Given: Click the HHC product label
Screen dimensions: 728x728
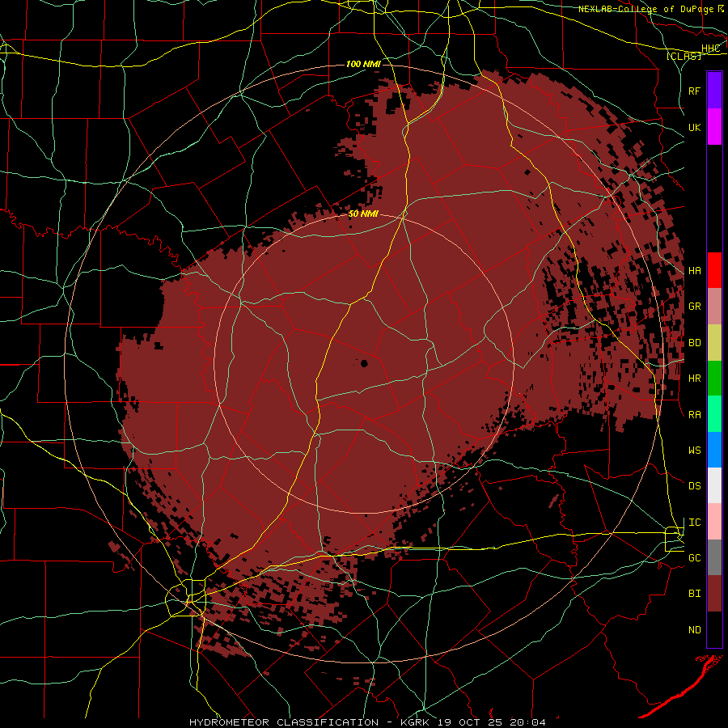Looking at the screenshot, I should pyautogui.click(x=710, y=49).
